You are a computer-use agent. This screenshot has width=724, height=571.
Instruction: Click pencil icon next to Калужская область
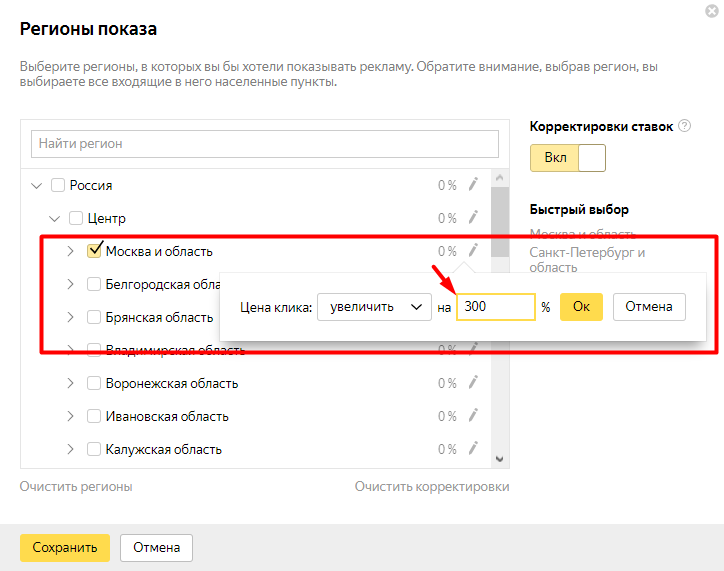[474, 448]
